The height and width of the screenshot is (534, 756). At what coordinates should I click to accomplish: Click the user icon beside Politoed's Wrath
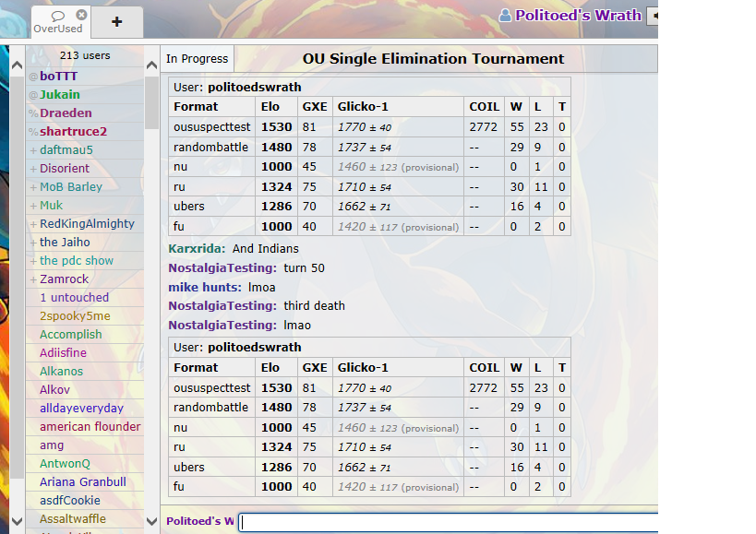tap(505, 15)
